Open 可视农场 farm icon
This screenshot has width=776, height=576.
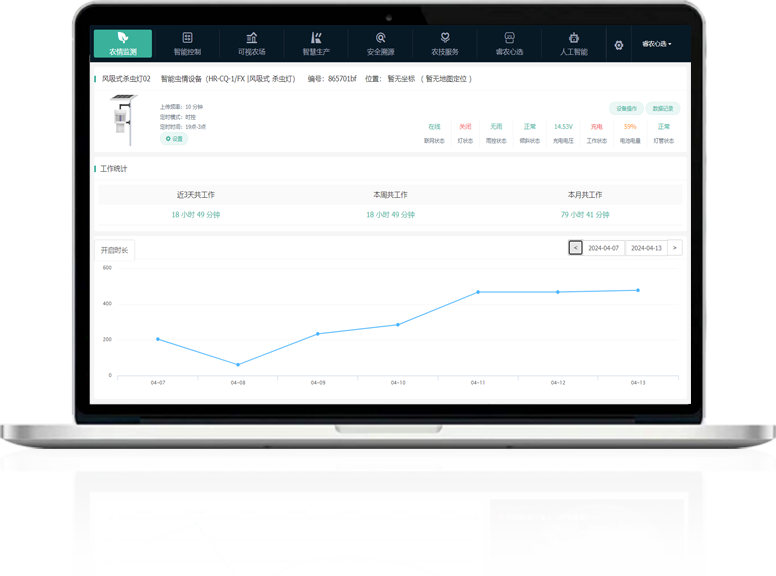[252, 38]
